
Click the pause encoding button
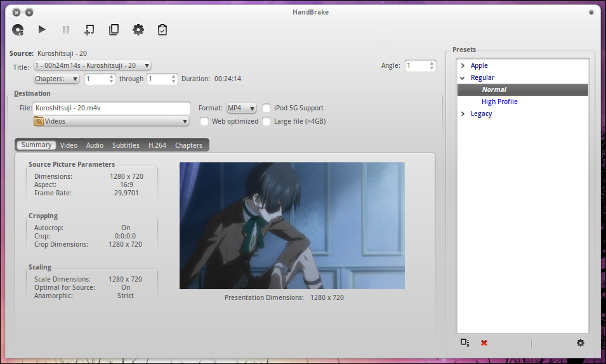66,30
